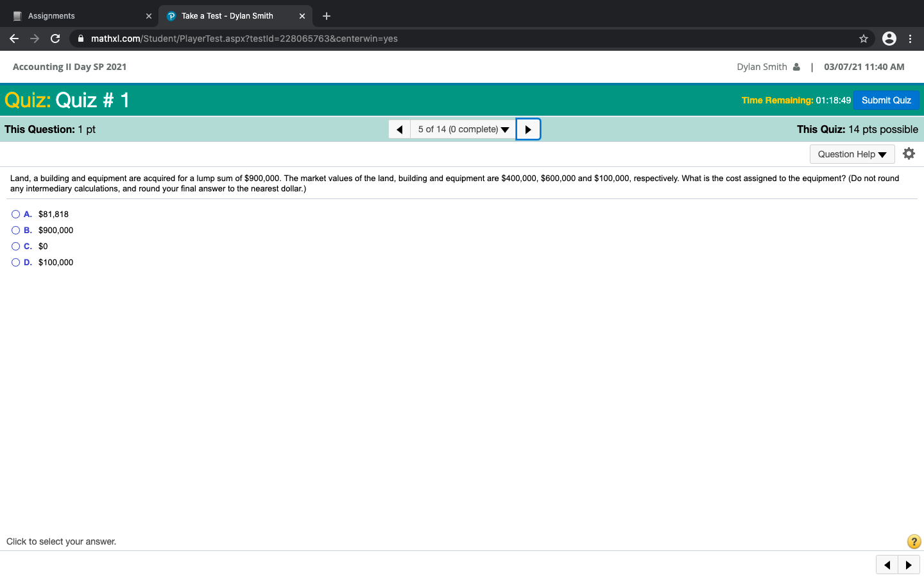Choose answer C, $0
Screen dimensions: 924x578
15,247
